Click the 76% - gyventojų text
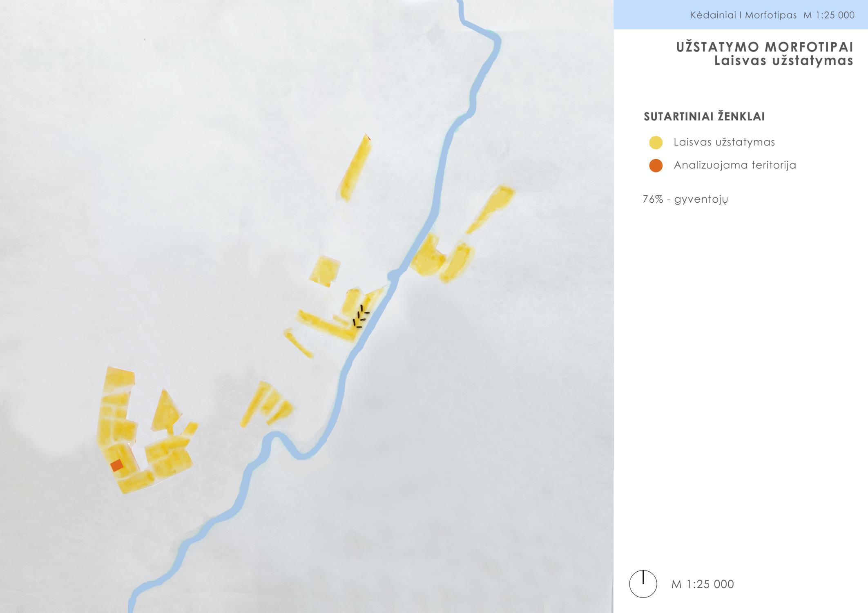Viewport: 868px width, 613px height. pyautogui.click(x=685, y=199)
